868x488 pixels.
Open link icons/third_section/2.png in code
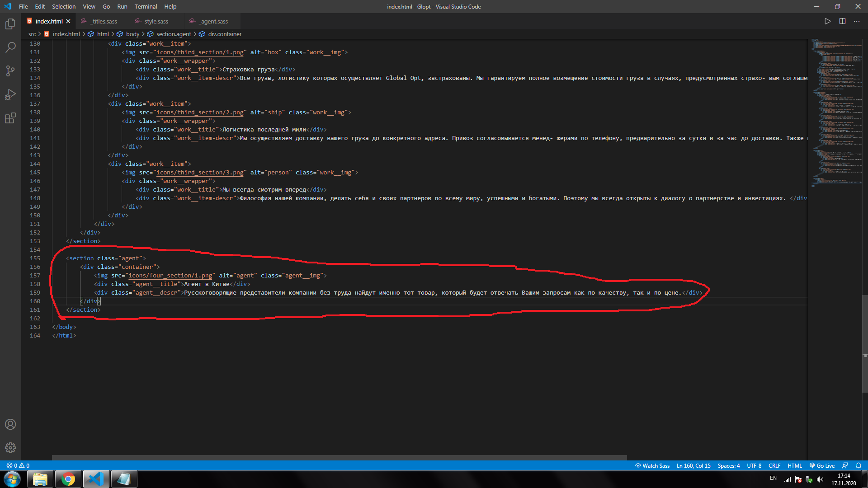(200, 112)
